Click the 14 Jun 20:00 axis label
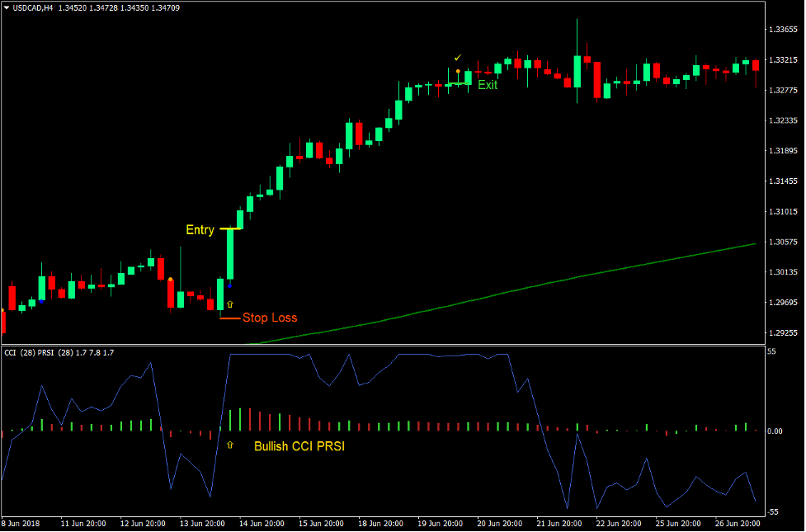The height and width of the screenshot is (532, 806). coord(262,522)
